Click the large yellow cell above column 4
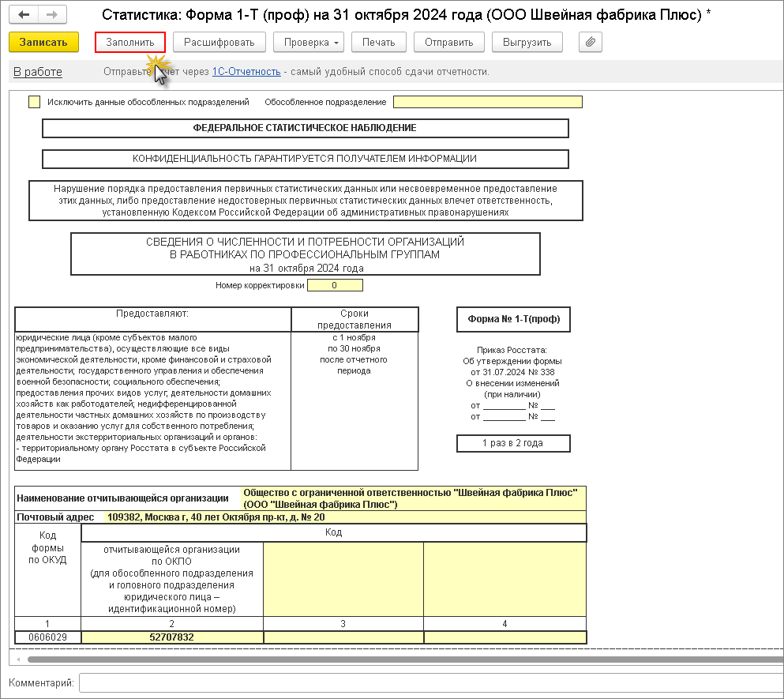The width and height of the screenshot is (784, 699). (505, 579)
